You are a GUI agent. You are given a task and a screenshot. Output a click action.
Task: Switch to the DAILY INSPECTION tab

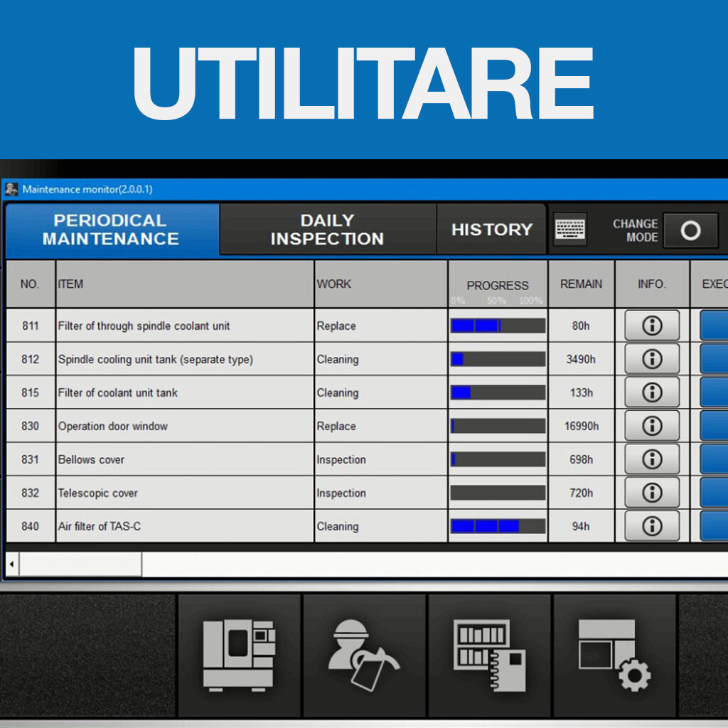[327, 230]
